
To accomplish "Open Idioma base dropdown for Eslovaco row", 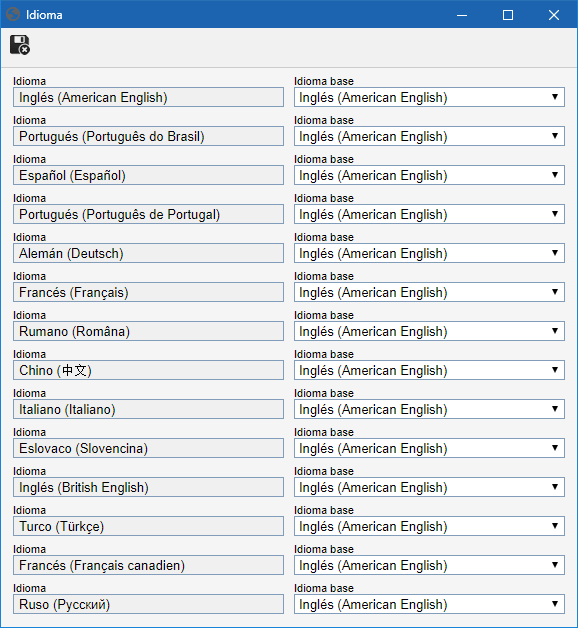I will [x=429, y=448].
